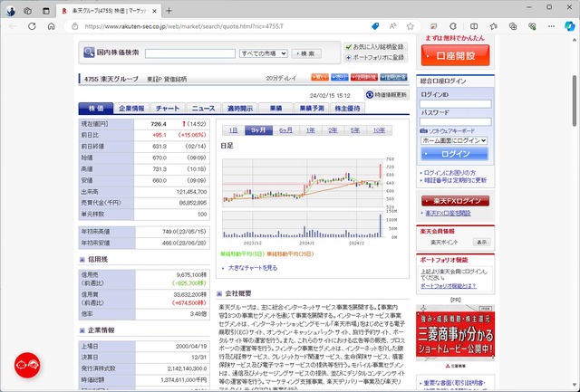
Task: Switch to the 業績予測 tab
Action: click(312, 109)
